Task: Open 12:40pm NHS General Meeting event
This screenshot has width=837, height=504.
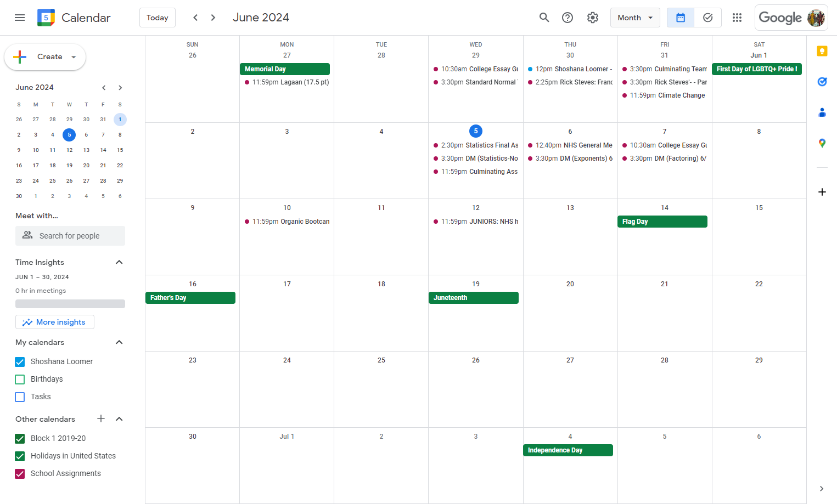Action: 570,145
